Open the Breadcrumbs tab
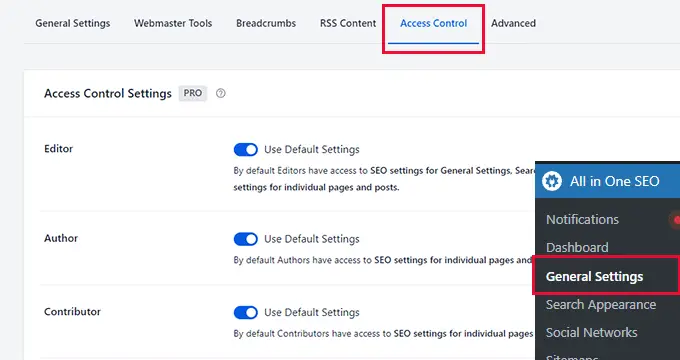Image resolution: width=680 pixels, height=360 pixels. point(266,23)
